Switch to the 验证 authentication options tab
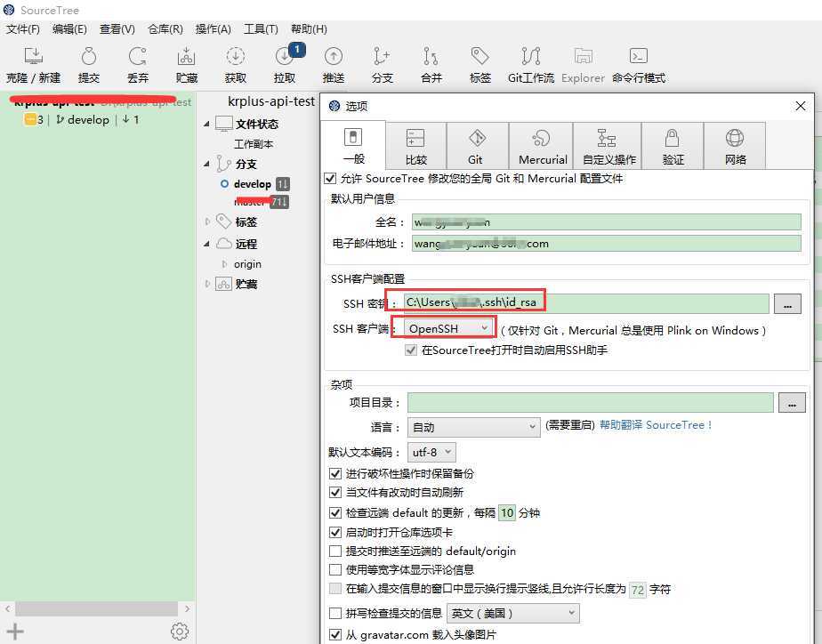Screen dimensions: 822x644 coord(673,146)
